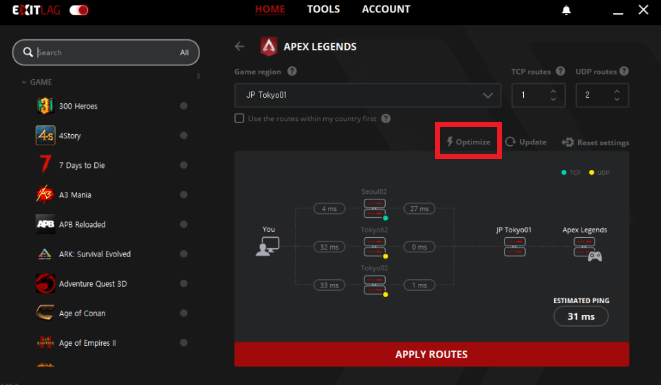Click the 300 Heroes game icon
Viewport: 661px width, 385px height.
point(45,106)
